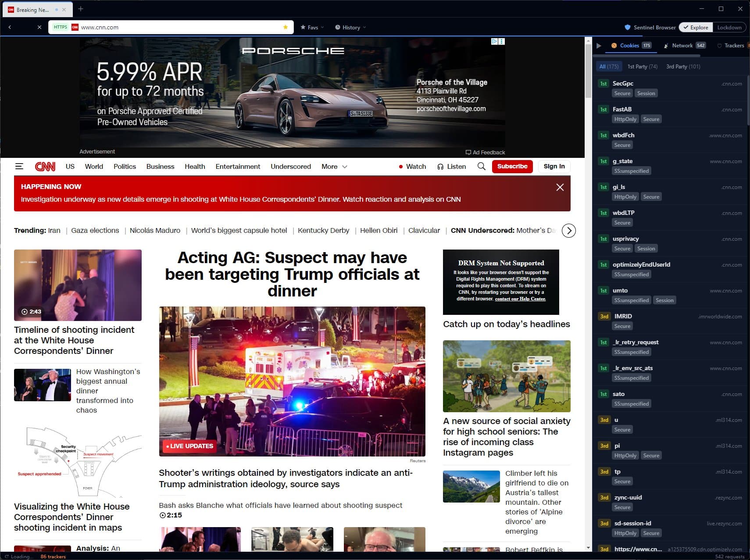Image resolution: width=750 pixels, height=560 pixels.
Task: Click the Secure tag on the wbdFch cookie
Action: pyautogui.click(x=622, y=145)
